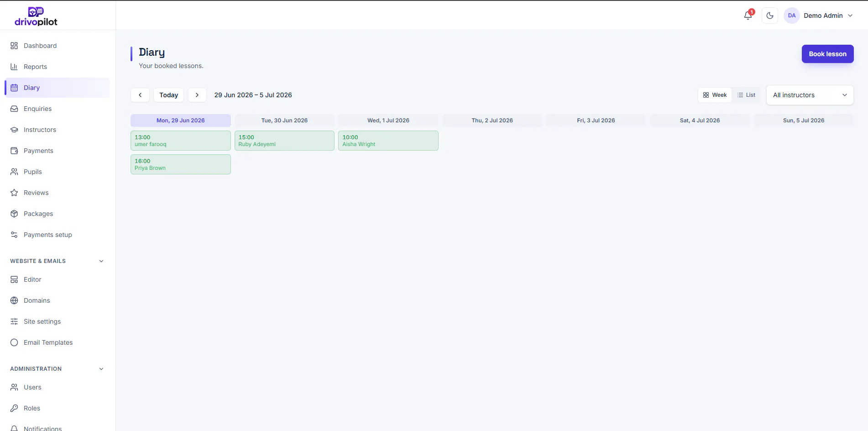
Task: Switch to List view
Action: [746, 95]
